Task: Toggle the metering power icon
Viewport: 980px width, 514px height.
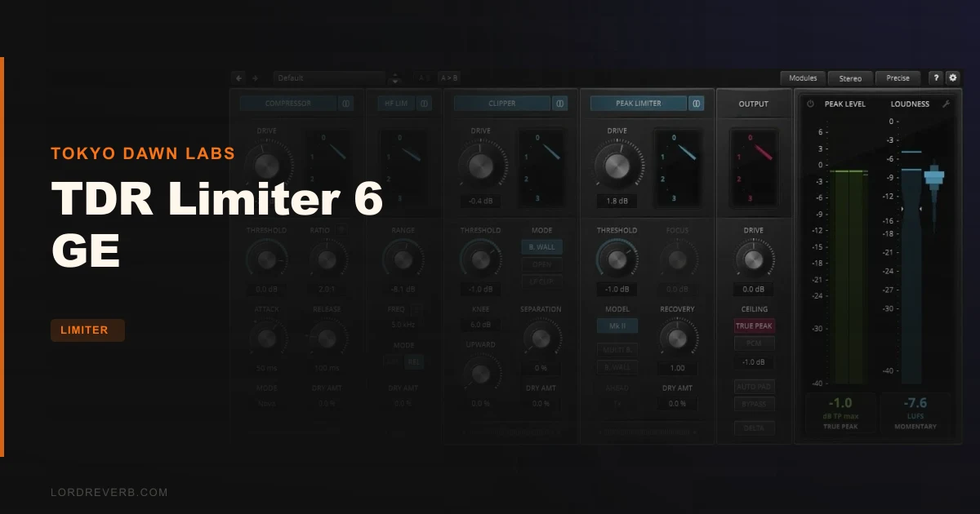Action: click(x=810, y=104)
